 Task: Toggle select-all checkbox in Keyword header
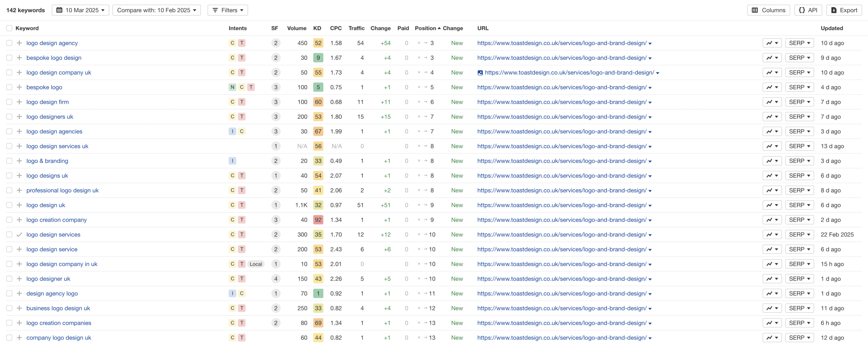[x=9, y=28]
